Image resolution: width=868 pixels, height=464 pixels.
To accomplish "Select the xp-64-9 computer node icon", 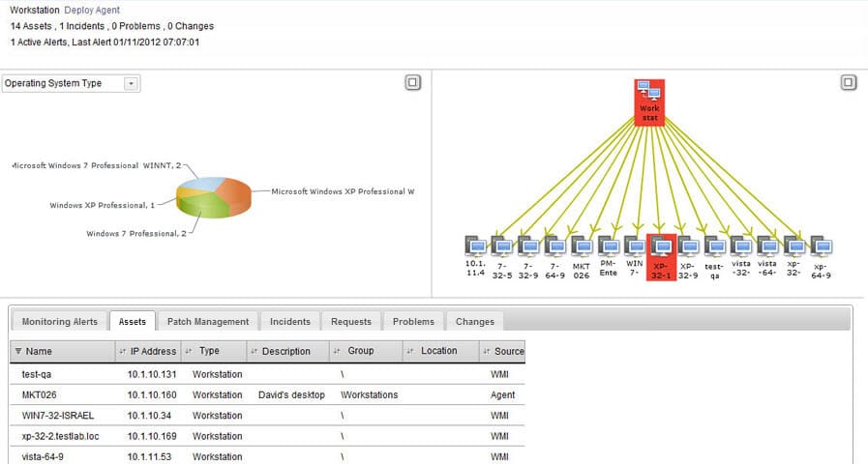I will [x=821, y=246].
